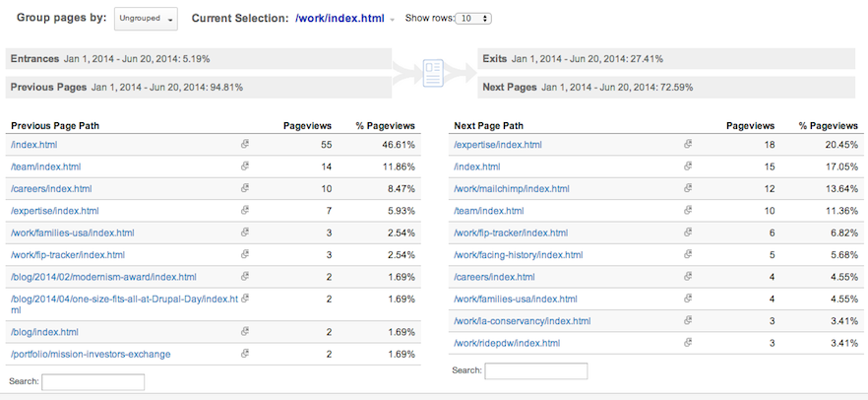
Task: Open the Ungrouped group pages dropdown
Action: point(146,19)
